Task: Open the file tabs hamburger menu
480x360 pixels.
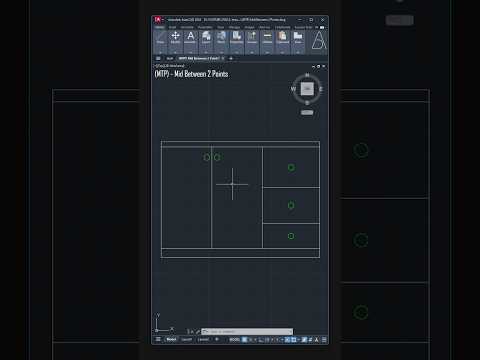Action: click(158, 58)
